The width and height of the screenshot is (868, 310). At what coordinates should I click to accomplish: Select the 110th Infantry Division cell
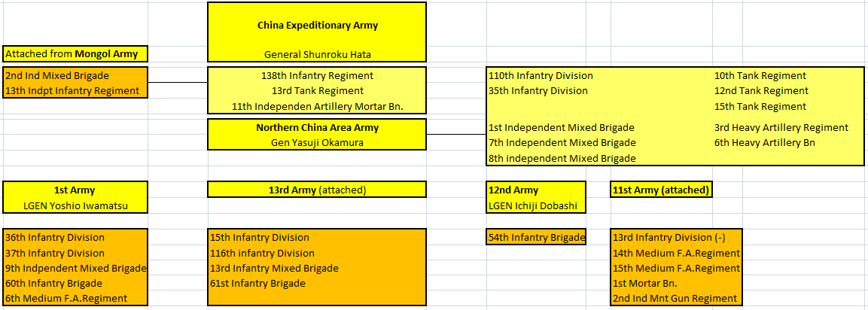(541, 76)
